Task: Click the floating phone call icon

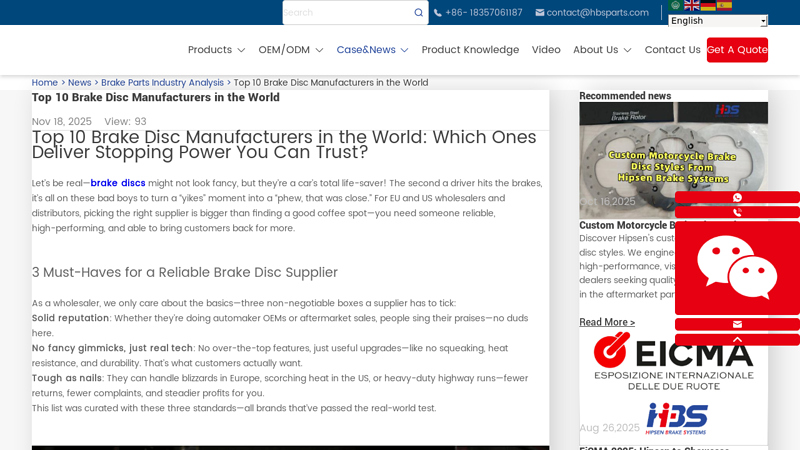Action: pyautogui.click(x=737, y=212)
